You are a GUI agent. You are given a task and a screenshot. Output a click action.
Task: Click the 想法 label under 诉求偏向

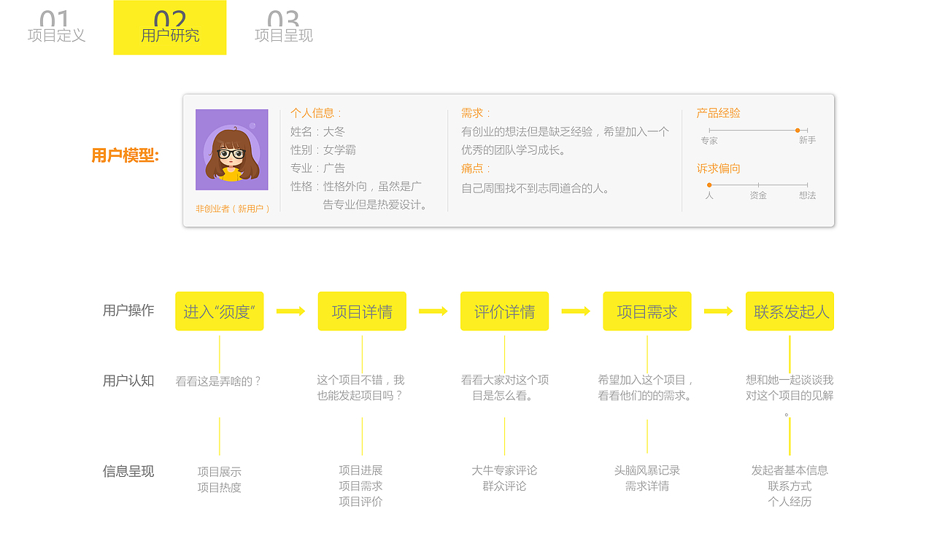click(807, 195)
